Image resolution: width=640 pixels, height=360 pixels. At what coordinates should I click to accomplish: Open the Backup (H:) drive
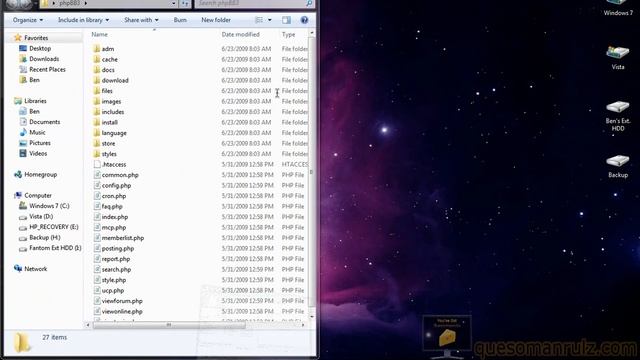coord(44,238)
